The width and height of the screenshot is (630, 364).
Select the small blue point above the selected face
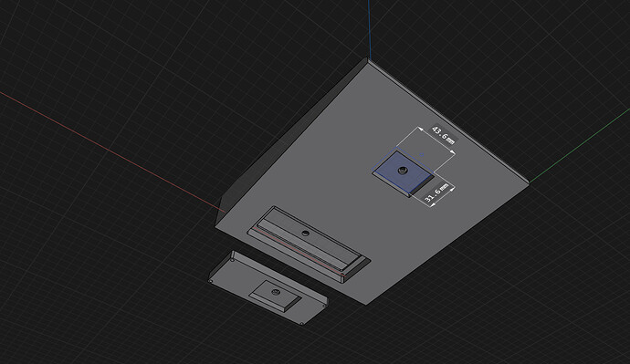[422, 154]
